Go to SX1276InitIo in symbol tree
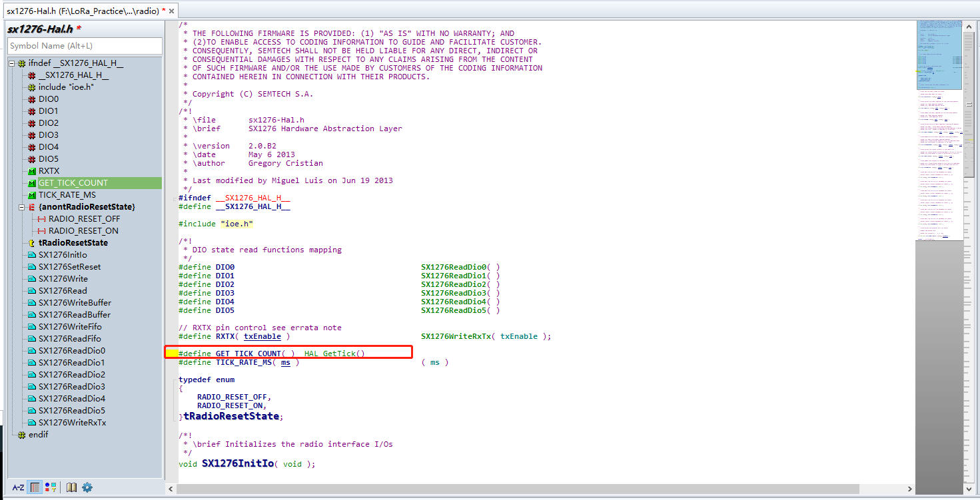 coord(63,255)
